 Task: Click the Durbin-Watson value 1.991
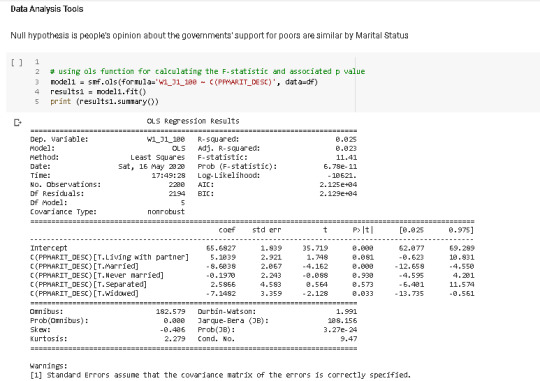(x=346, y=311)
